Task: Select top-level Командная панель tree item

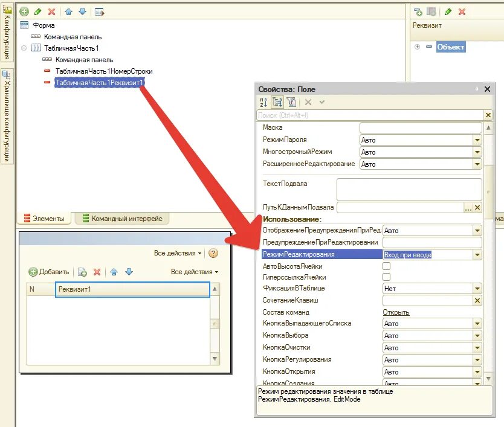Action: pyautogui.click(x=73, y=37)
